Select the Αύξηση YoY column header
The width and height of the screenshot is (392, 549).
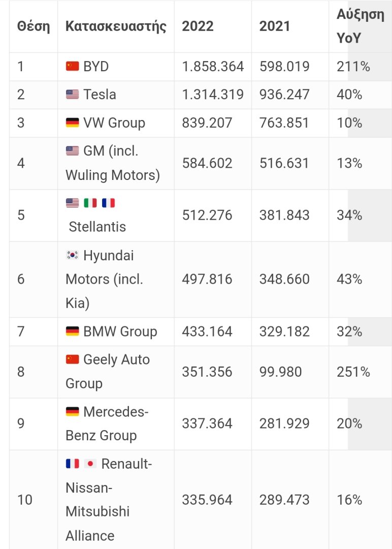361,26
